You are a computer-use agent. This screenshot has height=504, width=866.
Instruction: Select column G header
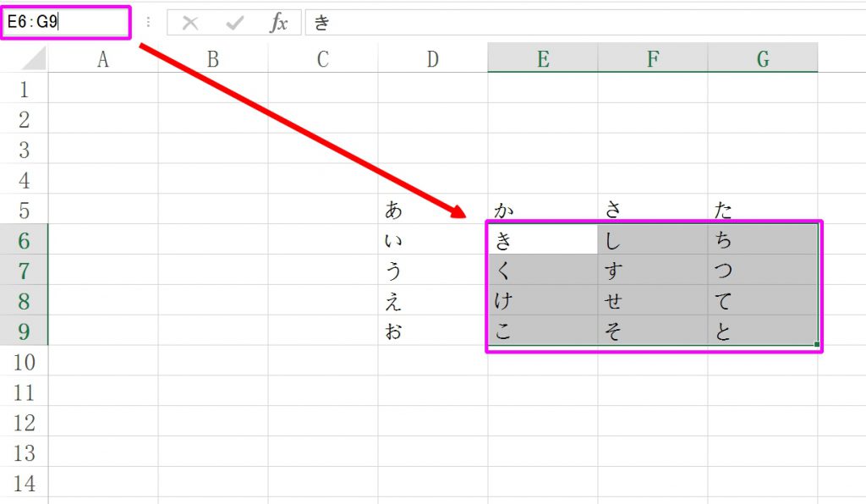click(763, 59)
